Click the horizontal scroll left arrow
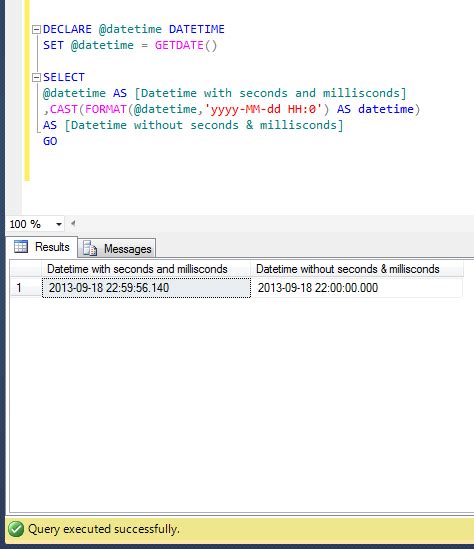 (73, 223)
